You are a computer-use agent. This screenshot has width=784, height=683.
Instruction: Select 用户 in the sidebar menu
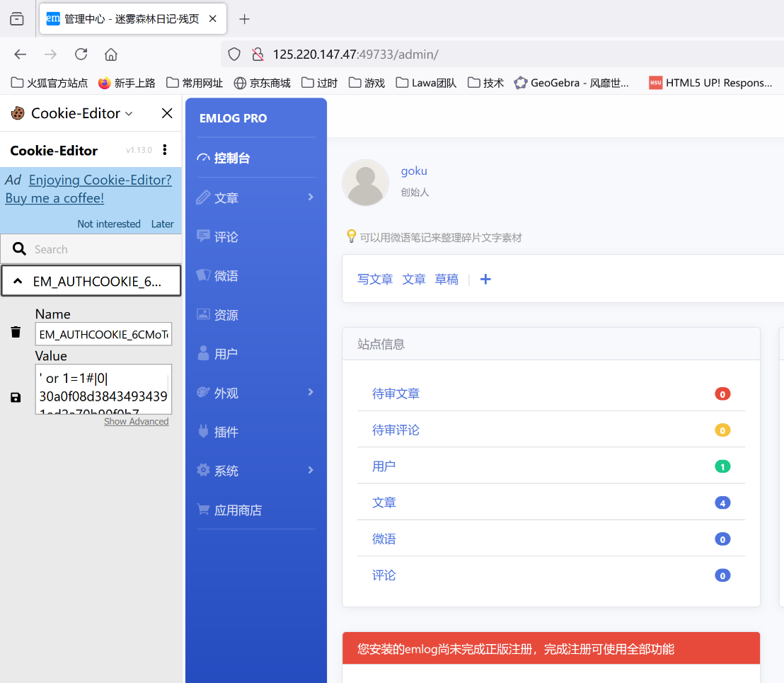pyautogui.click(x=226, y=354)
